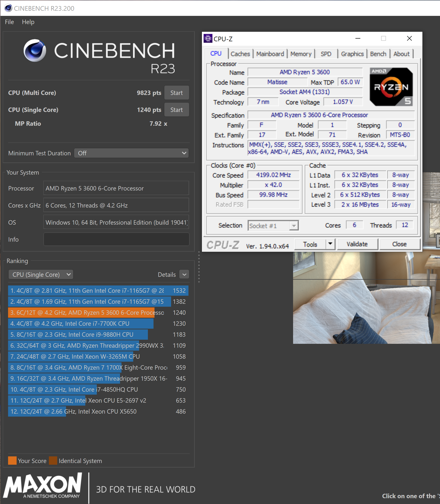The width and height of the screenshot is (440, 504).
Task: Open the CPU (Single Core) ranking dropdown
Action: [41, 274]
